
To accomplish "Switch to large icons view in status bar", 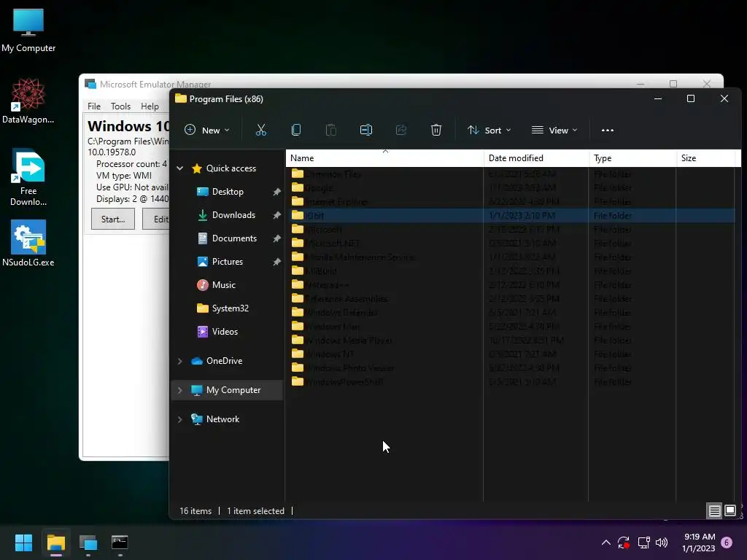I will tap(729, 511).
